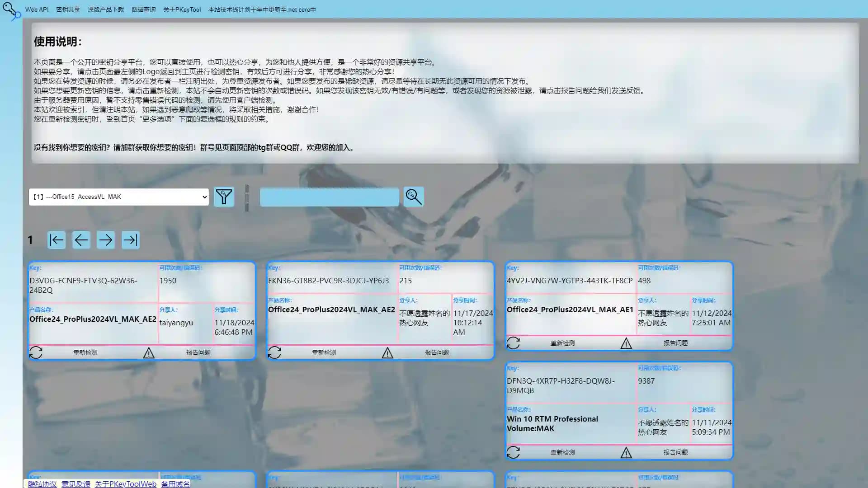Click the share time 11/12/2024 7:25:01 AM
Viewport: 868px width, 488px height.
[x=712, y=318]
